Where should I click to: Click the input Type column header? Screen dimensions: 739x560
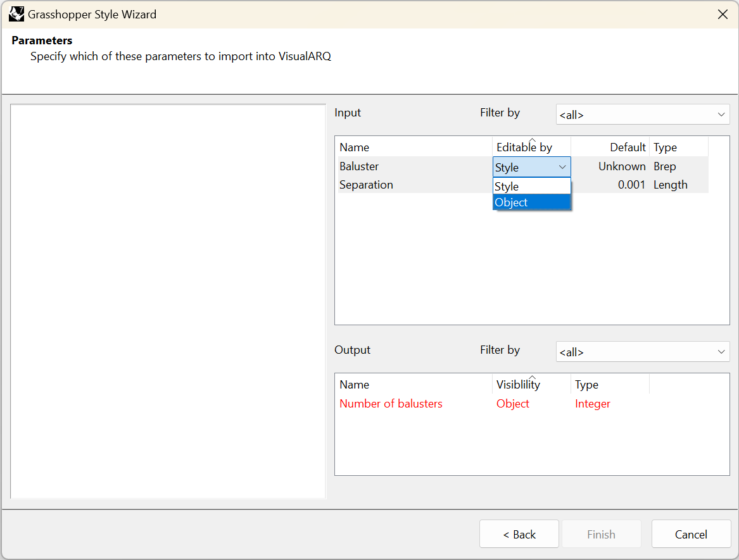[x=679, y=147]
